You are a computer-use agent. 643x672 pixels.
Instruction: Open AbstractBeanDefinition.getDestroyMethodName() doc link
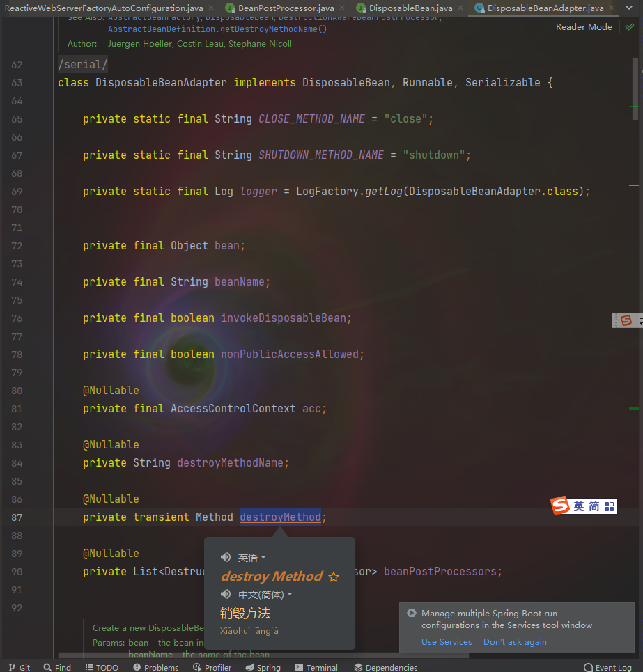pos(217,29)
